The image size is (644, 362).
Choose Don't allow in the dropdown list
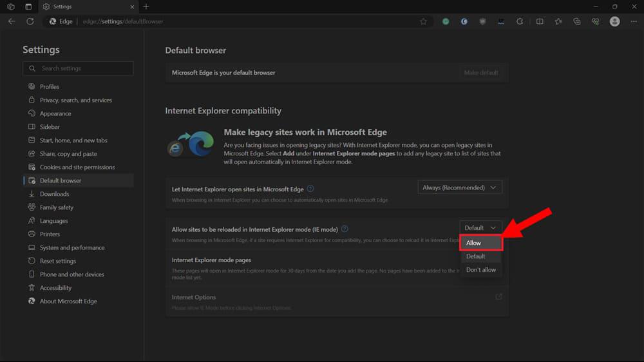click(x=481, y=270)
